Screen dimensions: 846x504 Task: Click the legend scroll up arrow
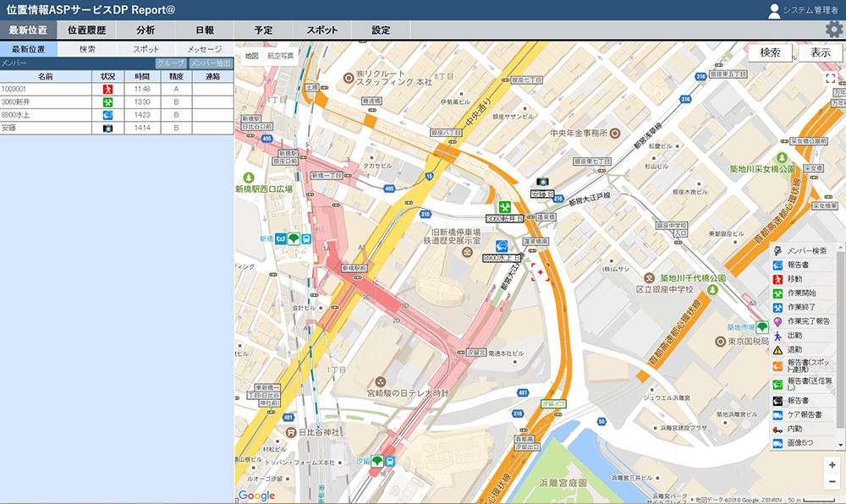(839, 246)
